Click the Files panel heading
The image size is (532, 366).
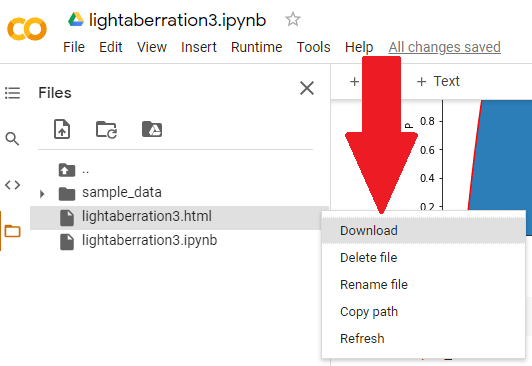click(55, 93)
